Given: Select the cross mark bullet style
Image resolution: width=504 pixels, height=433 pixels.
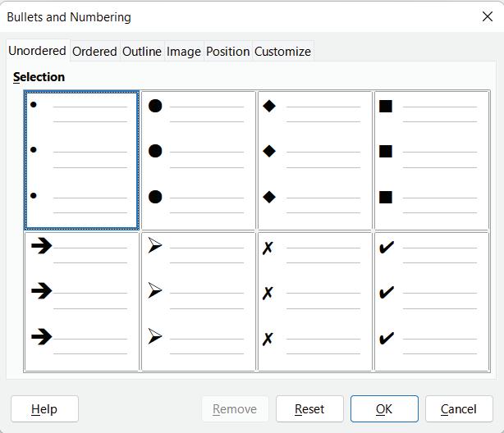Looking at the screenshot, I should click(x=314, y=302).
